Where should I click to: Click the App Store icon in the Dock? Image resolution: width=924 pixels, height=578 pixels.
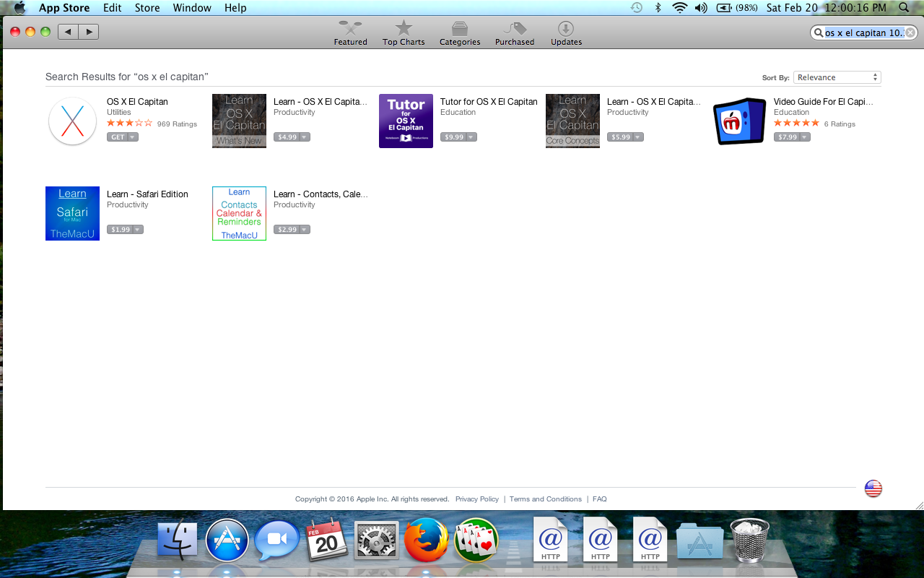(227, 540)
